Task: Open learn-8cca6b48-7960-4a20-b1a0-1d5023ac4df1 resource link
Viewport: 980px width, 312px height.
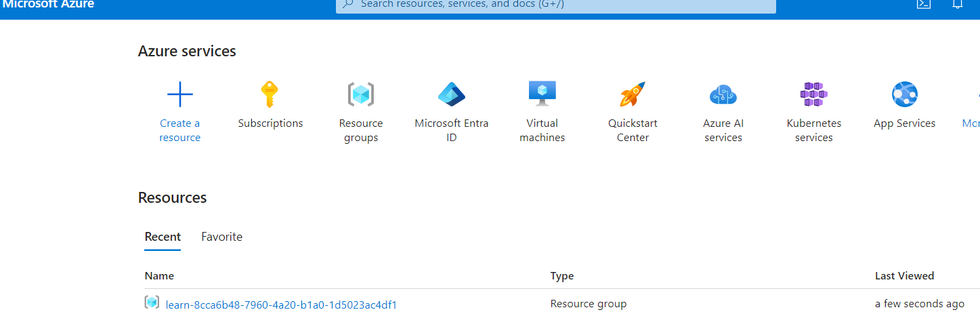Action: click(x=281, y=305)
